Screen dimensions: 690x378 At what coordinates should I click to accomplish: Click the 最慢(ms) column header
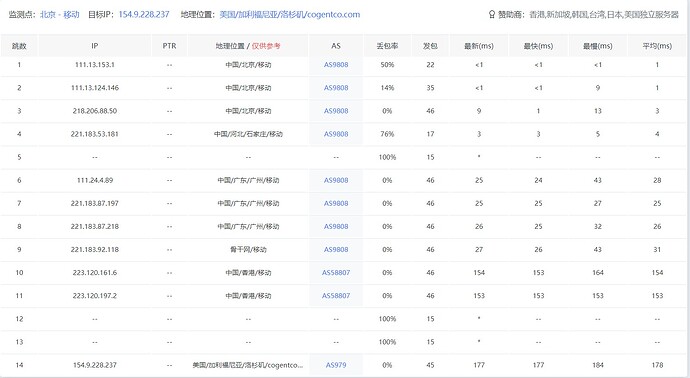(598, 46)
